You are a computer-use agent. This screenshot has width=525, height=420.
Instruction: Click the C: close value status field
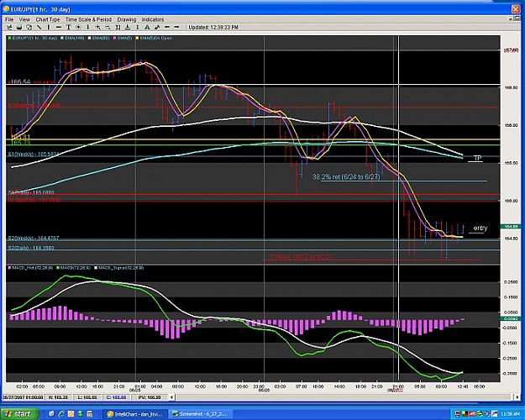coord(116,397)
